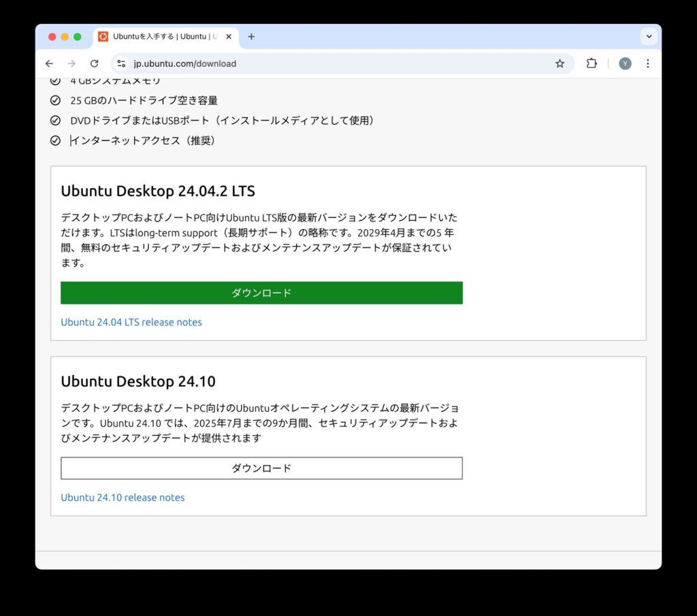Screen dimensions: 697x616
Task: Close the Ubuntu download tab
Action: pyautogui.click(x=229, y=37)
